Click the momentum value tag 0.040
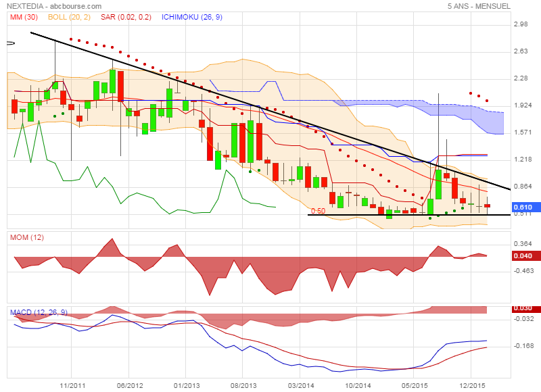Image resolution: width=541 pixels, height=392 pixels. coord(526,256)
